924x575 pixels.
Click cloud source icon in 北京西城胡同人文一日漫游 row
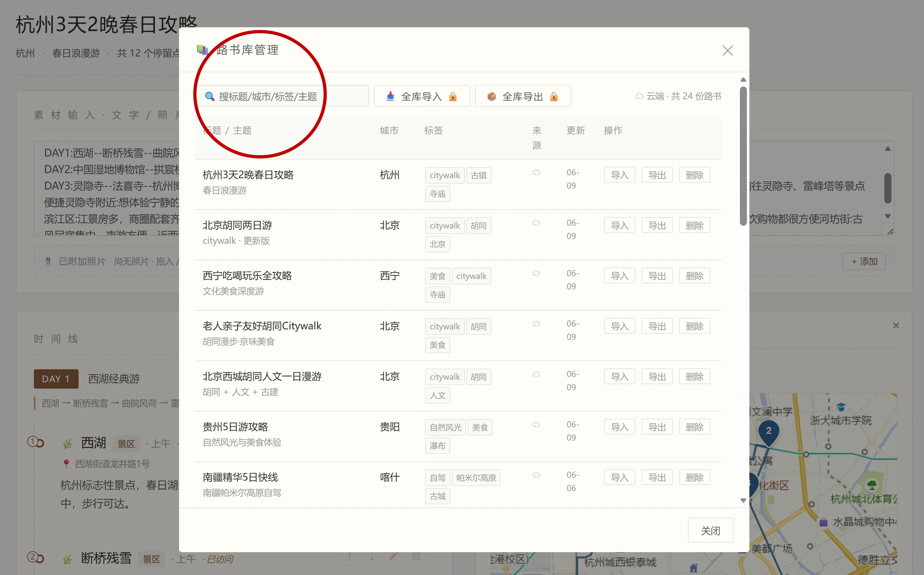(x=536, y=374)
